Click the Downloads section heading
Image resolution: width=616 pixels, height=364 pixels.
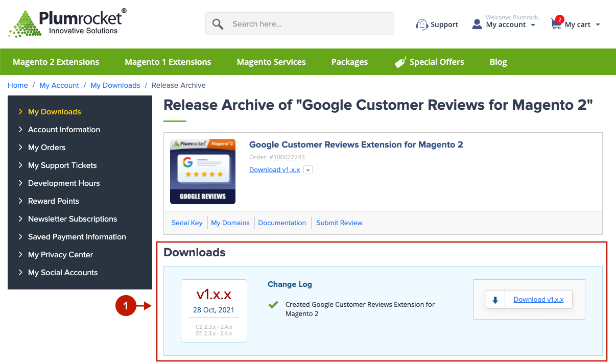(x=195, y=253)
